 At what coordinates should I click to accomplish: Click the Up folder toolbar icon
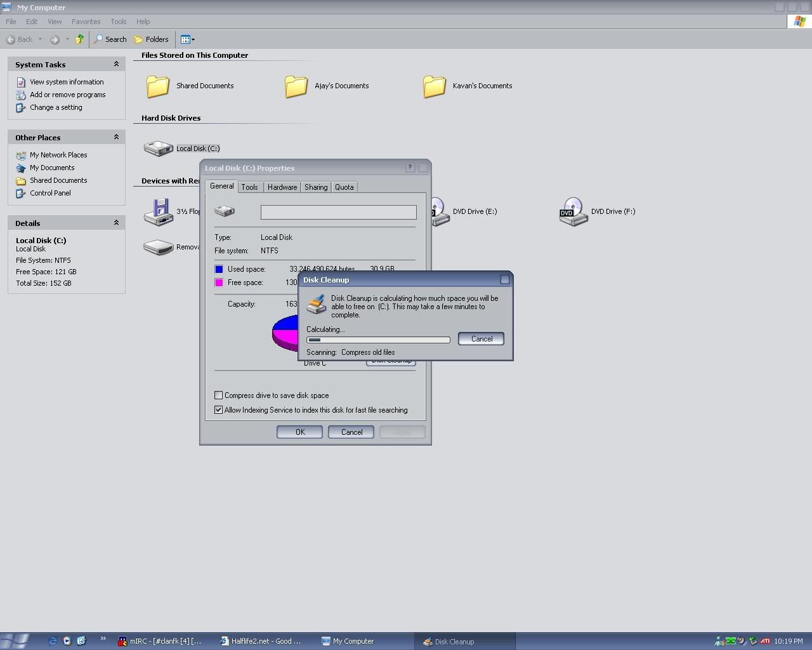pyautogui.click(x=79, y=39)
